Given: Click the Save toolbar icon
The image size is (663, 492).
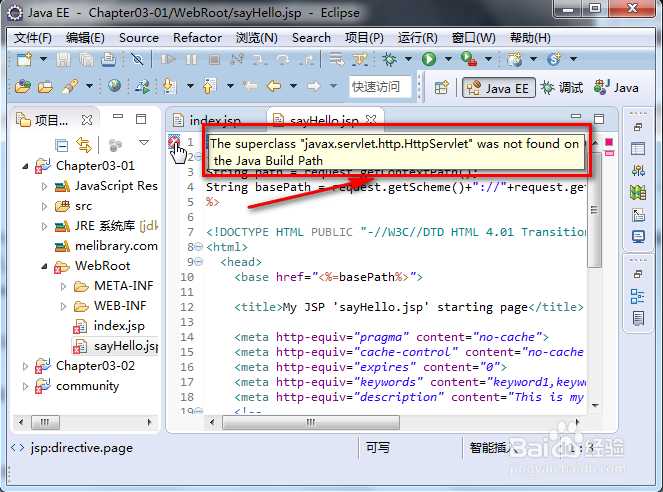Looking at the screenshot, I should (x=63, y=59).
